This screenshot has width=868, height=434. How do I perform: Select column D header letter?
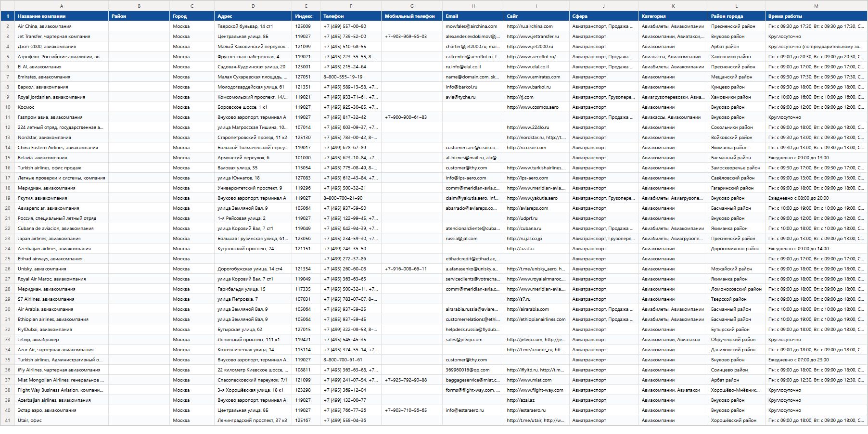(253, 6)
